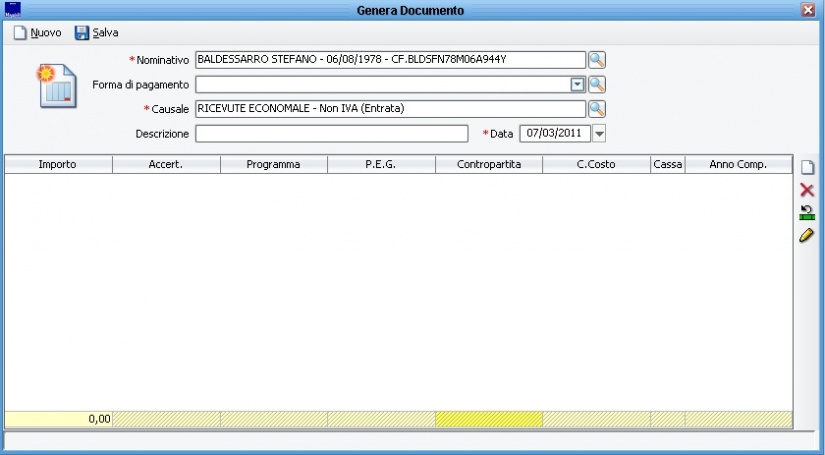
Task: Sort by the Programma column header
Action: click(x=273, y=165)
